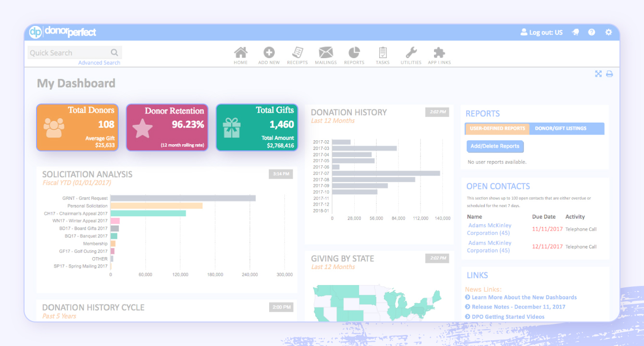The image size is (644, 346).
Task: Click the help question mark icon
Action: click(x=592, y=32)
